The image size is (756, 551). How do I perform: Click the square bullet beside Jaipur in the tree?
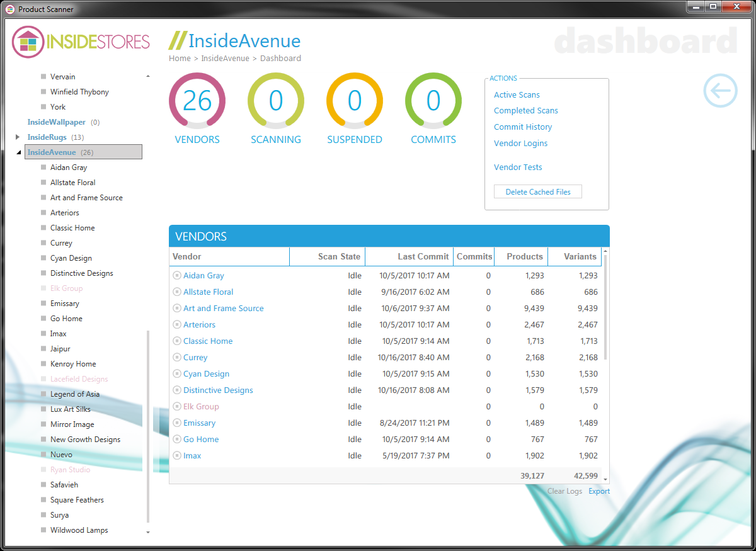tap(43, 349)
